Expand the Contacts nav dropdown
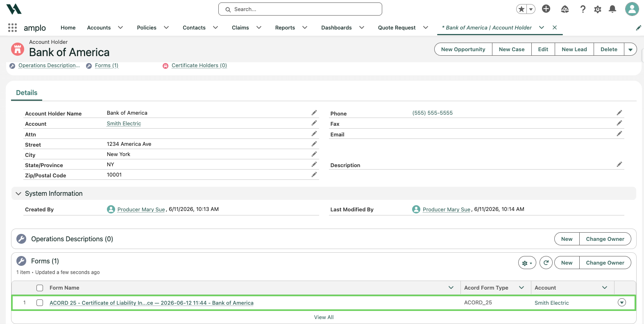 215,27
